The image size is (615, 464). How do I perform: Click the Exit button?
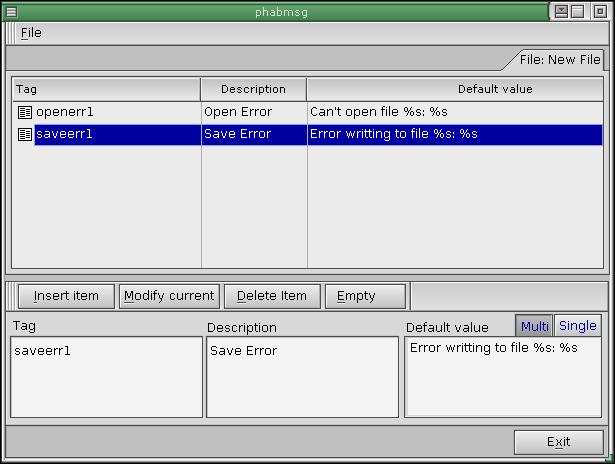[x=558, y=442]
